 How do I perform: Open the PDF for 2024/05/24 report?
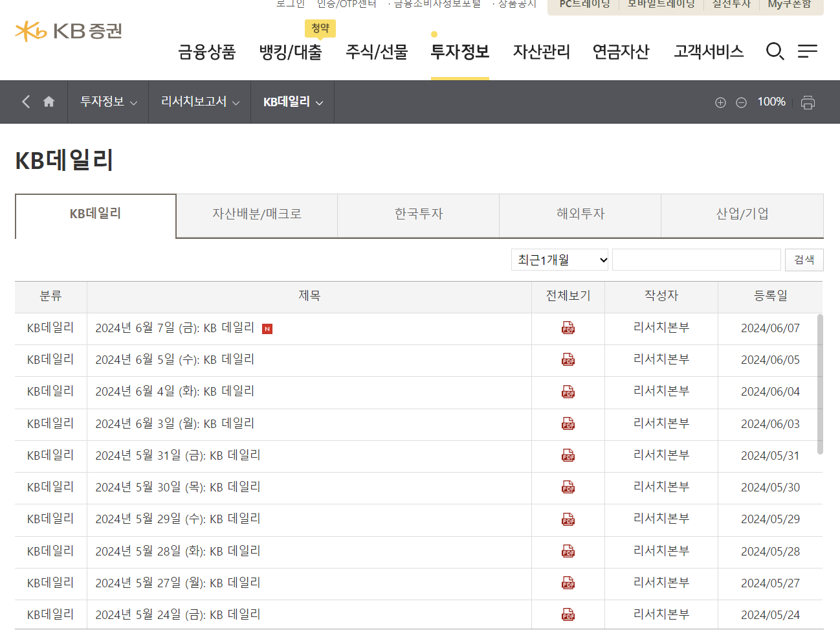click(568, 614)
